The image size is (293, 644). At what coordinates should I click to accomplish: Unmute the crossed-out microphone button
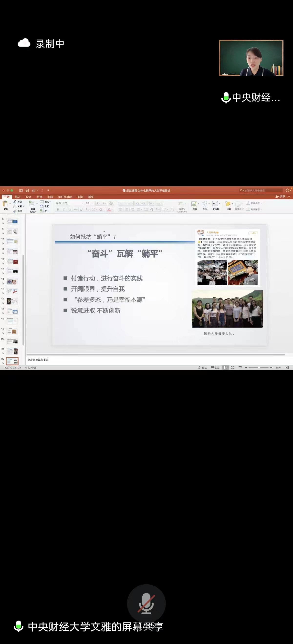coord(146,604)
